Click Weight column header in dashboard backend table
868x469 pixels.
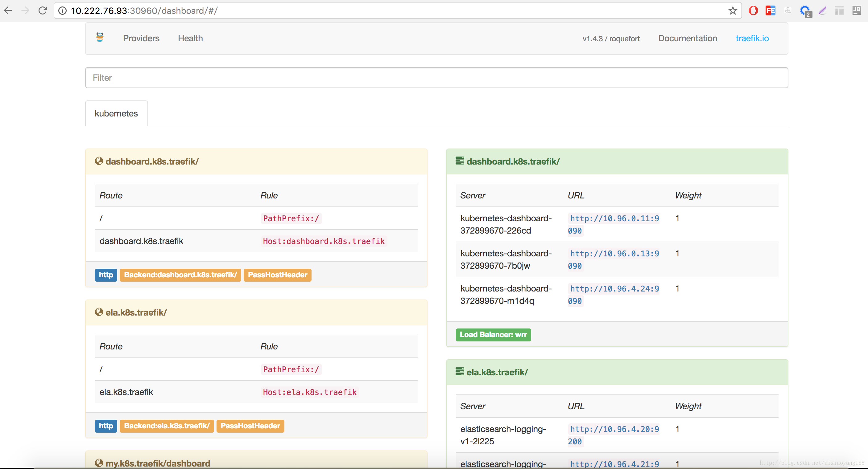click(x=688, y=196)
